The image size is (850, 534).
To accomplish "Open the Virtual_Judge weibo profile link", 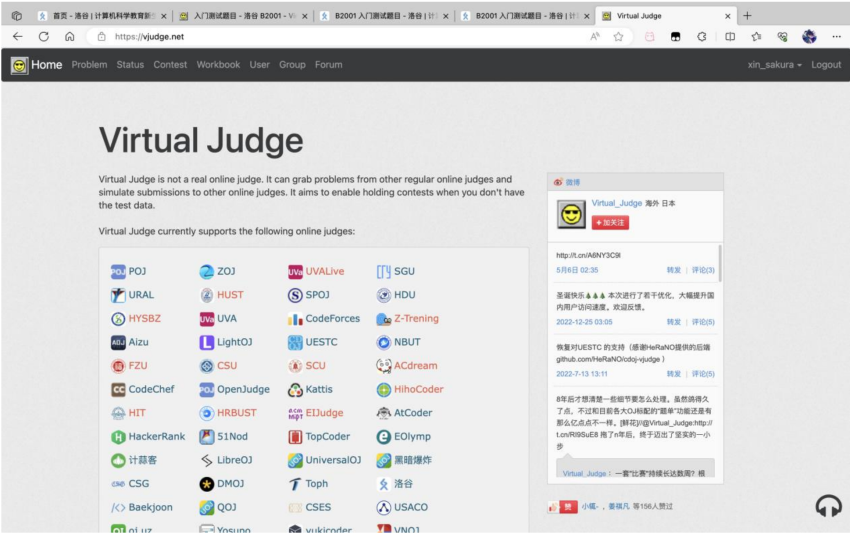I will pyautogui.click(x=617, y=203).
